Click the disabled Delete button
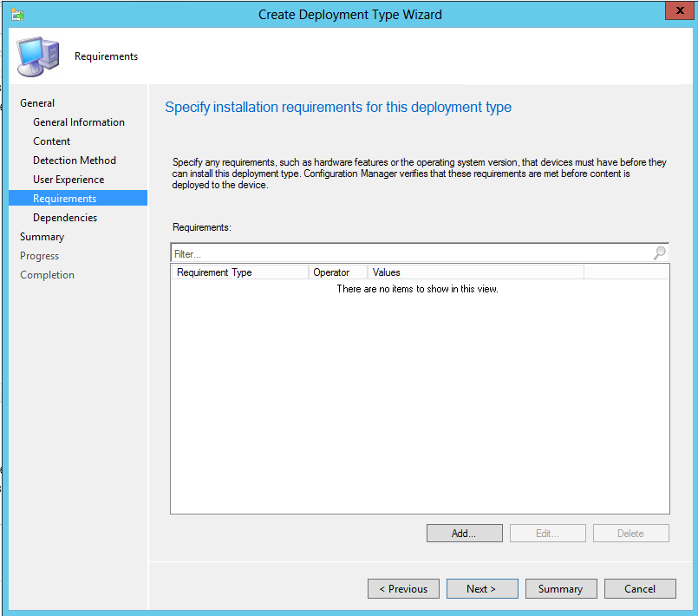Viewport: 698px width, 616px height. point(630,534)
